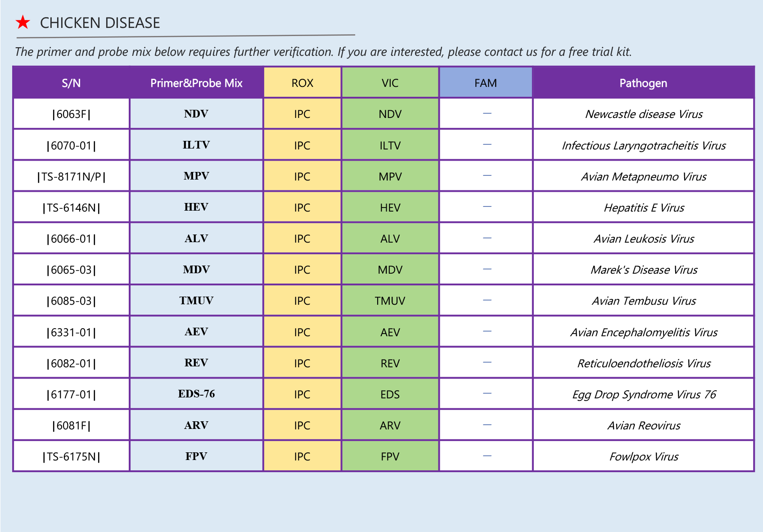
Task: Click the ALV cell in the VIC column
Action: tap(390, 239)
